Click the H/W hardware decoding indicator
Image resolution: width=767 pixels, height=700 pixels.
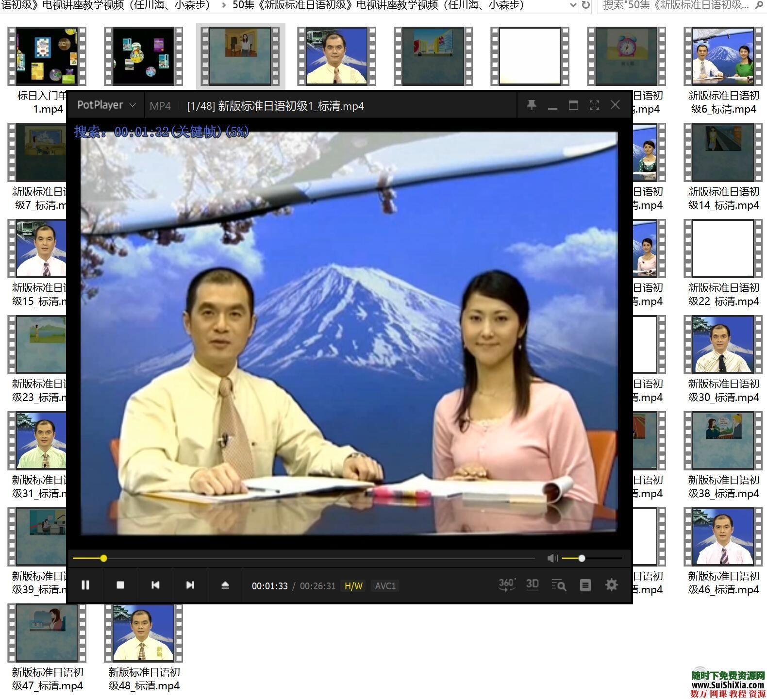tap(353, 586)
